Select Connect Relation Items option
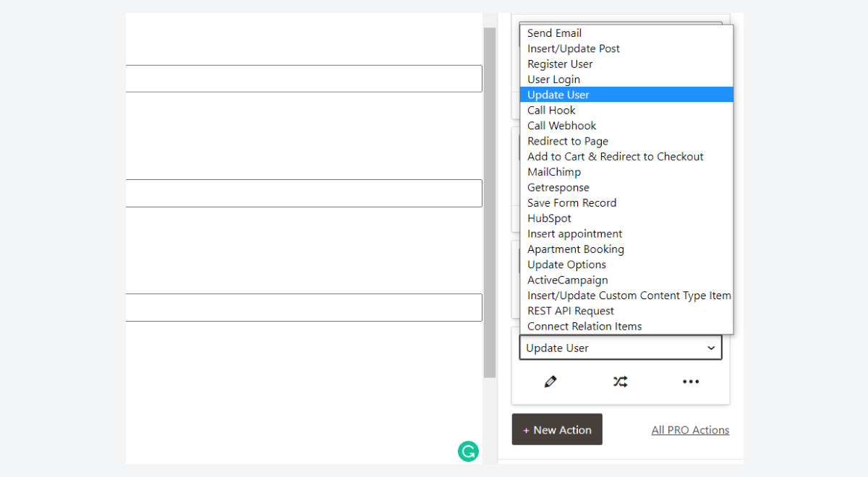This screenshot has height=477, width=868. click(x=584, y=326)
